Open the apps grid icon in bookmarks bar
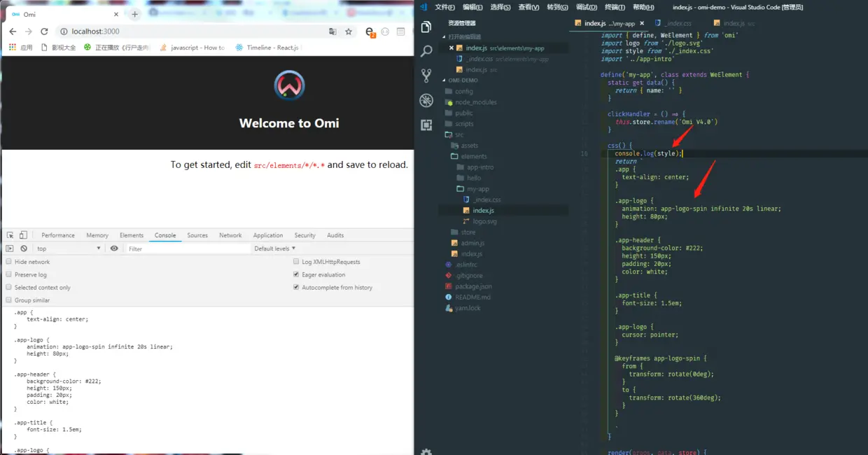868x455 pixels. tap(13, 48)
